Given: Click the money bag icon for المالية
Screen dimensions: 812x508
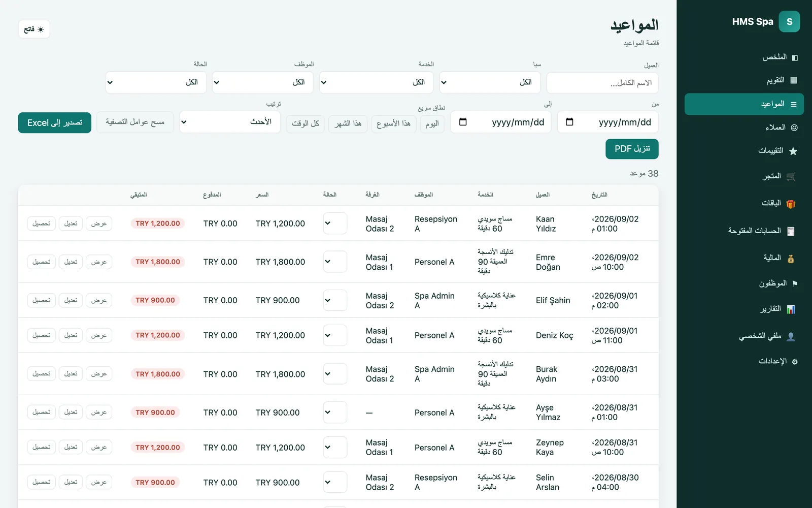Looking at the screenshot, I should click(791, 259).
